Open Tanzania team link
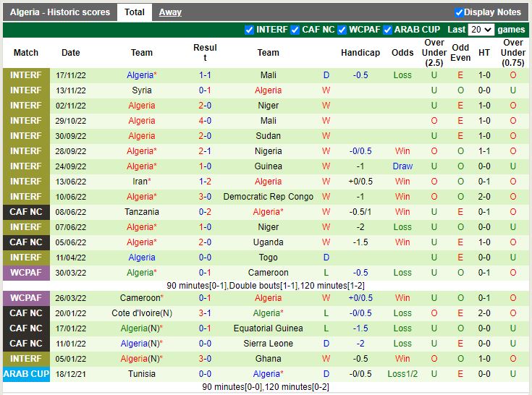This screenshot has height=395, width=532. [141, 211]
